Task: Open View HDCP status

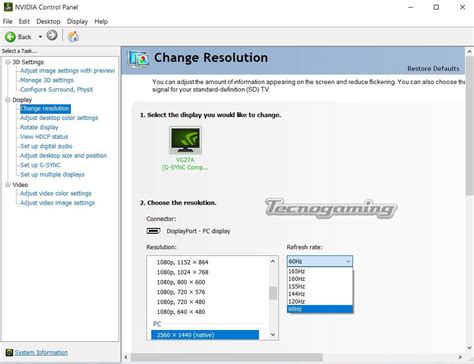Action: (44, 137)
